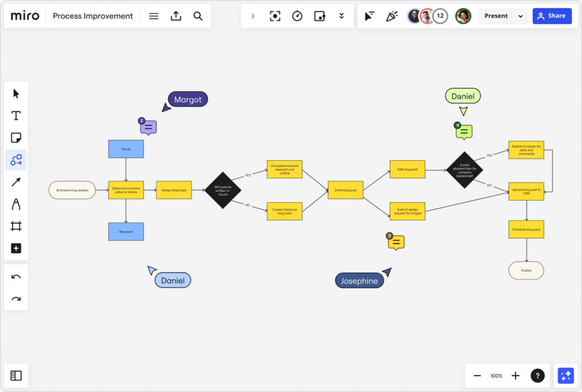Open the Present mode dropdown
Viewport: 582px width, 392px height.
pyautogui.click(x=521, y=16)
